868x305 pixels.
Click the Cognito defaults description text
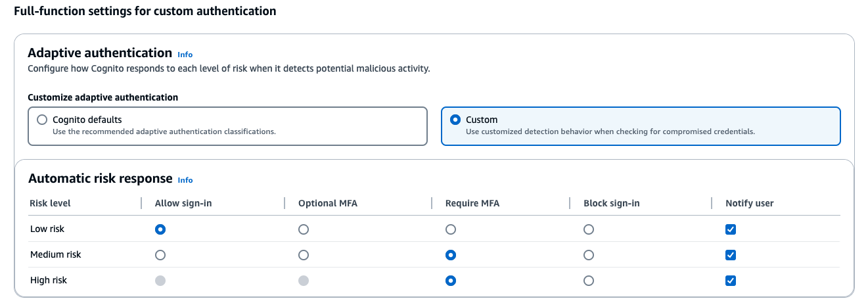click(164, 131)
